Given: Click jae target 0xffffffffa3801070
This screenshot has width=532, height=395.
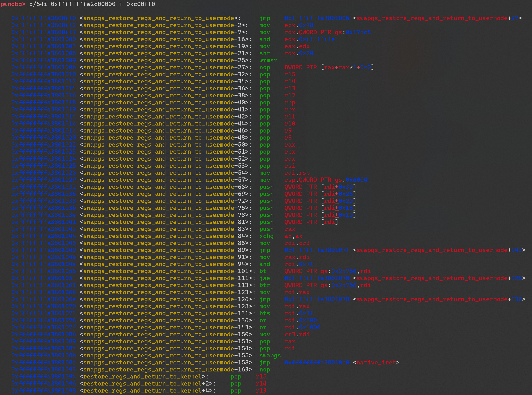Looking at the screenshot, I should pyautogui.click(x=317, y=278).
